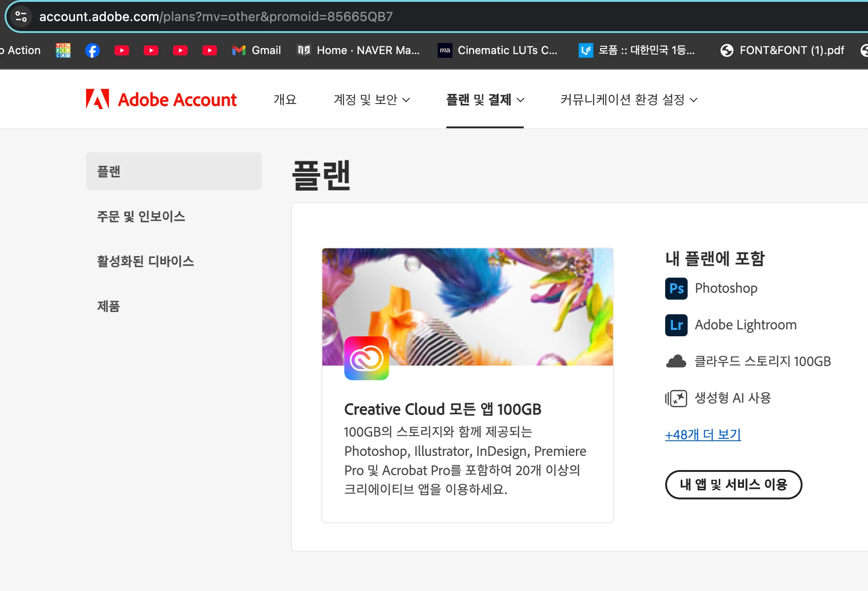Click the site information icon in address bar
This screenshot has height=591, width=868.
(x=21, y=16)
